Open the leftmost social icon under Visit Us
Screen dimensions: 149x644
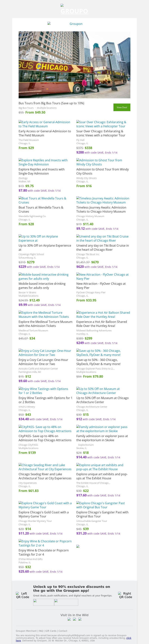[69, 619]
